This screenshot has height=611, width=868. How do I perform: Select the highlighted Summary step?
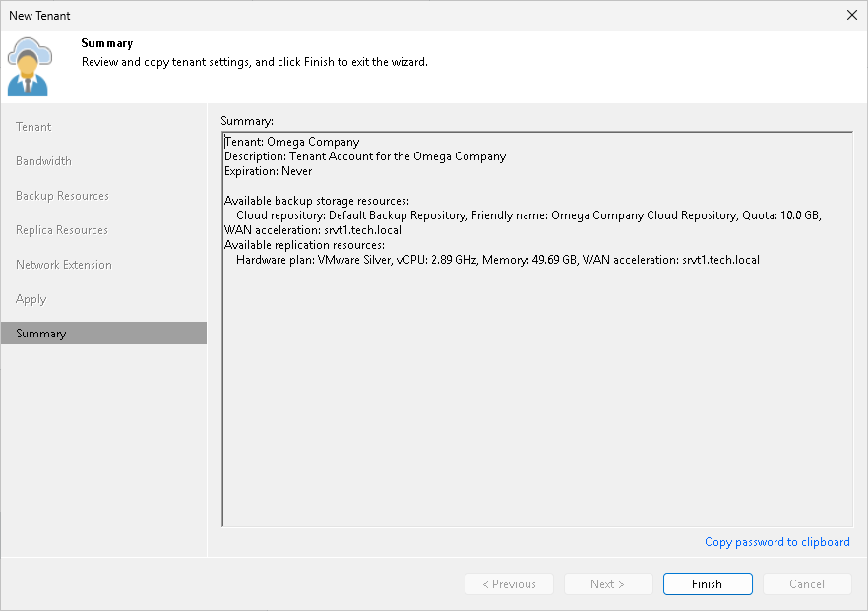click(40, 333)
